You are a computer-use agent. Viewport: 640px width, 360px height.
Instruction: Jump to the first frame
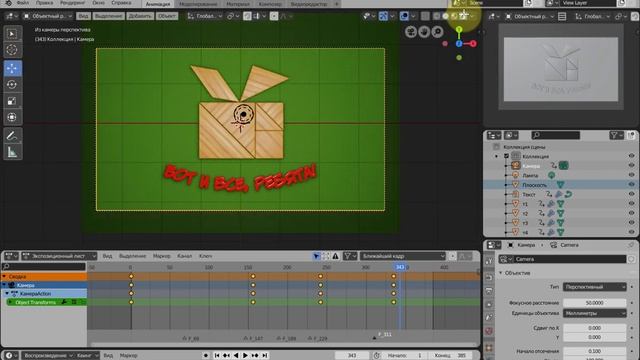217,356
